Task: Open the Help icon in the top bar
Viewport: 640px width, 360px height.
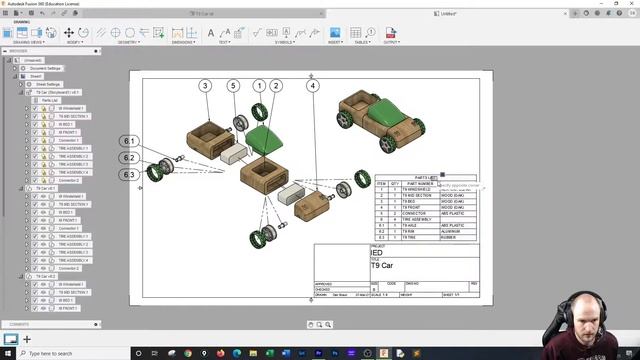Action: [619, 13]
